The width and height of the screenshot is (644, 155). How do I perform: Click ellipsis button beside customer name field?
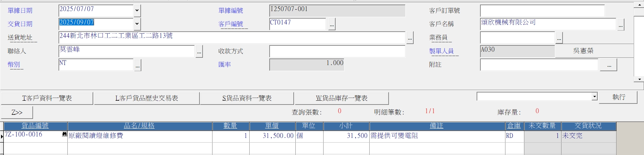(x=621, y=25)
